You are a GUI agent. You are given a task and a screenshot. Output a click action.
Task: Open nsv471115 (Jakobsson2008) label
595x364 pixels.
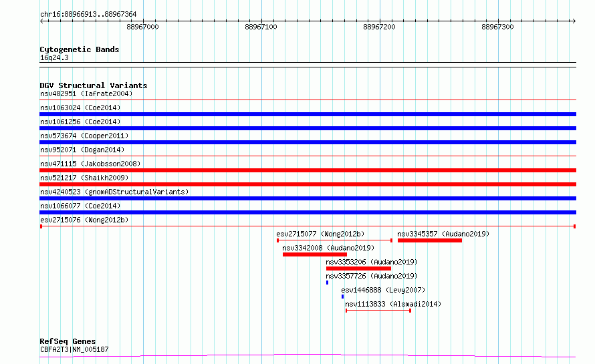90,164
